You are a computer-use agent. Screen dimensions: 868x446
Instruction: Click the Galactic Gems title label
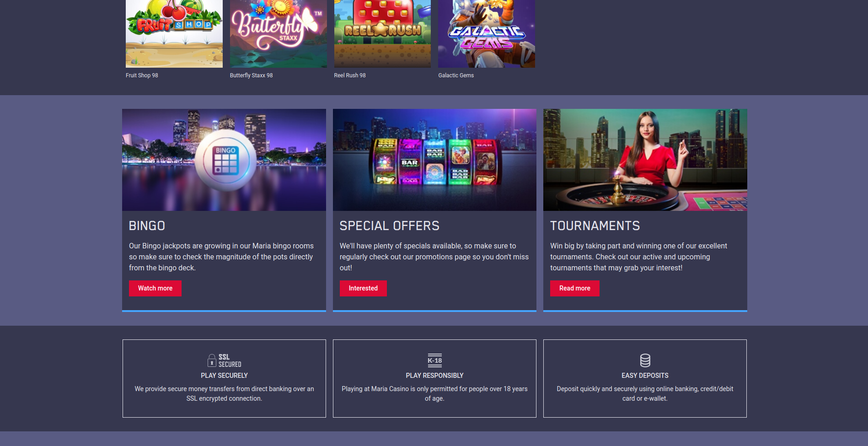coord(456,75)
